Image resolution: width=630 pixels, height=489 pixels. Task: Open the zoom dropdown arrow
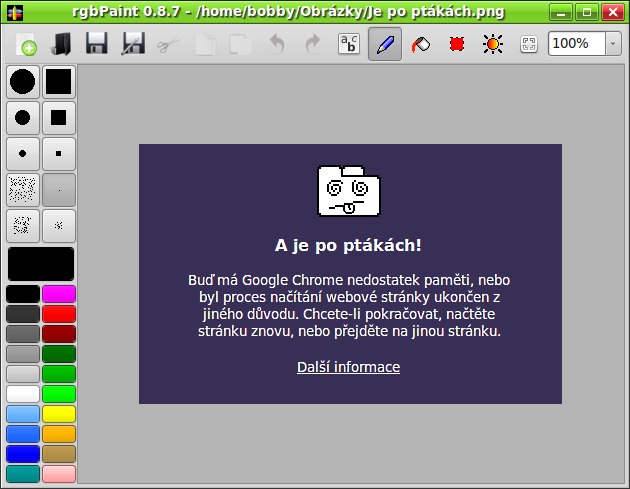tap(613, 43)
